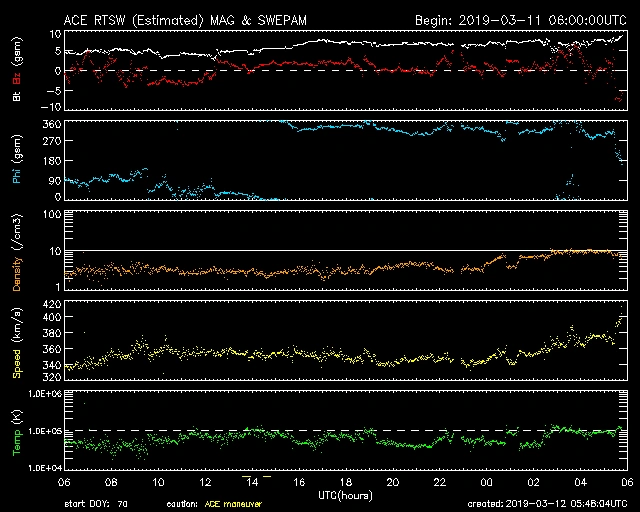Click the 'UTC(hours)' axis caption
Image resolution: width=640 pixels, height=512 pixels.
(345, 496)
